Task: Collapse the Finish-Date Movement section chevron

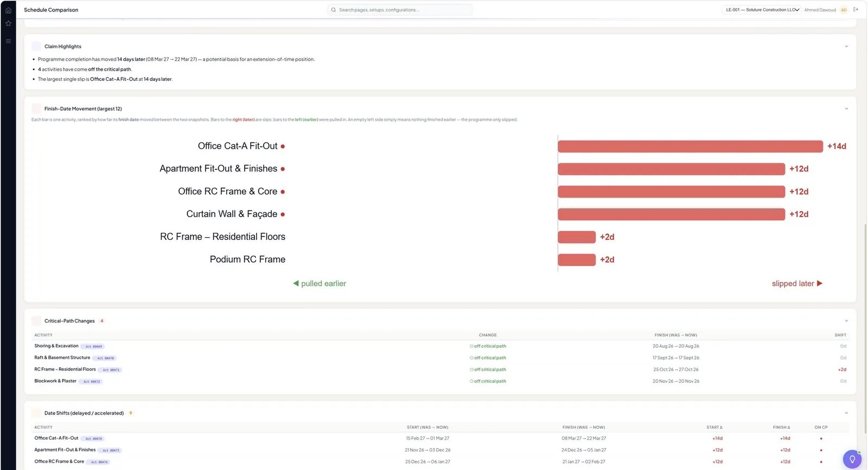Action: pyautogui.click(x=846, y=109)
